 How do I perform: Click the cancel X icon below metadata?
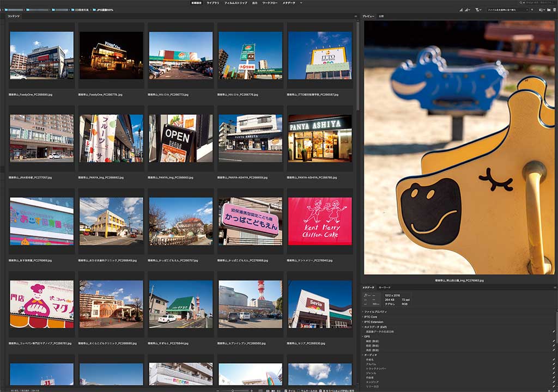pos(550,390)
